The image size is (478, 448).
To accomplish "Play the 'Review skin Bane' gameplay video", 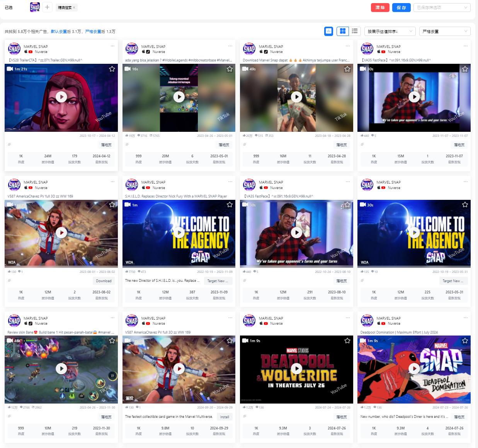I will tap(61, 368).
